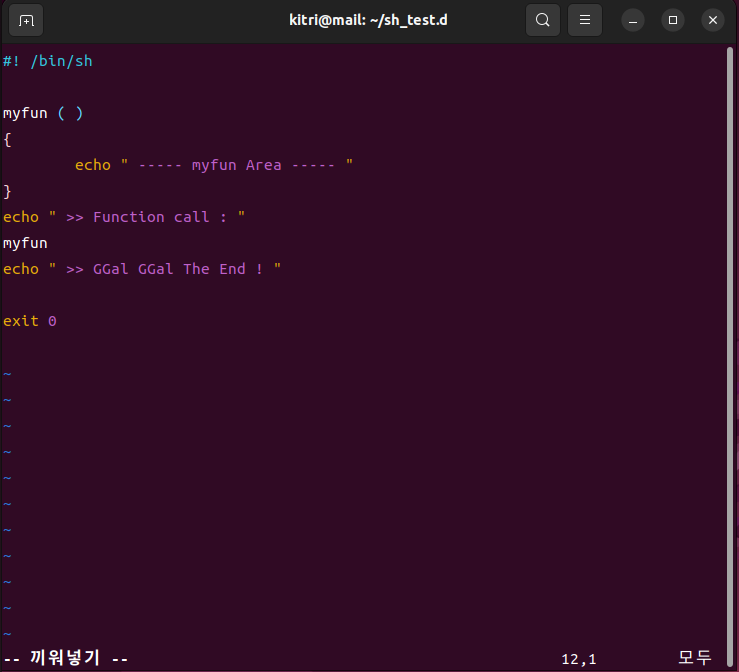739x672 pixels.
Task: Click the opening curly brace line
Action: click(x=7, y=139)
